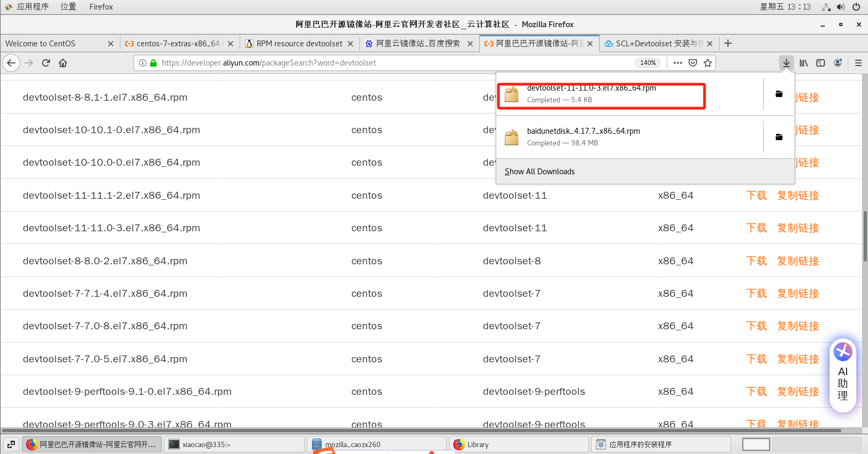
Task: Select devtoolset-10-10.0-0.el7.x86_64.rpm package name
Action: (111, 163)
